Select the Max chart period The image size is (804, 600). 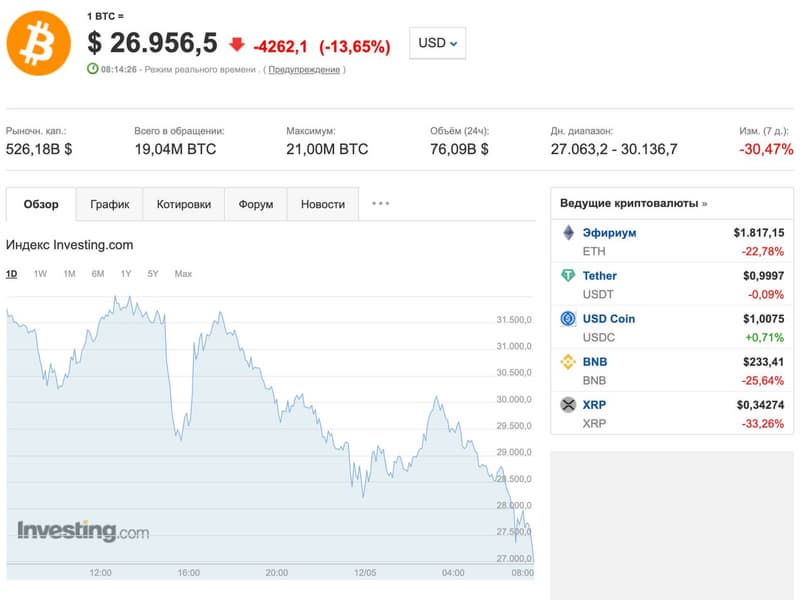[x=183, y=274]
